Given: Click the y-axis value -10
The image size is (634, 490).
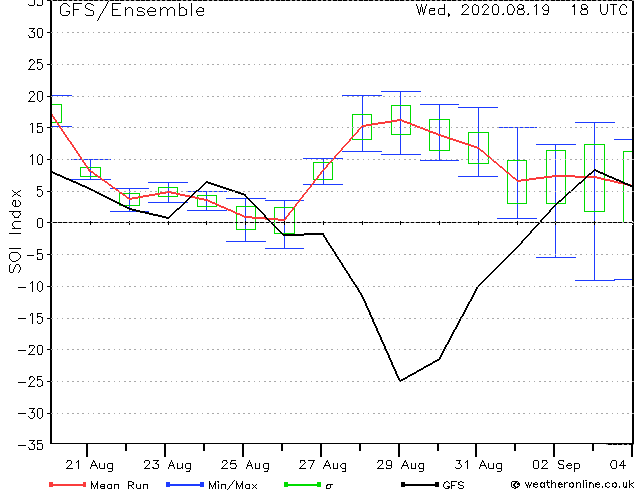Looking at the screenshot, I should pyautogui.click(x=31, y=287).
